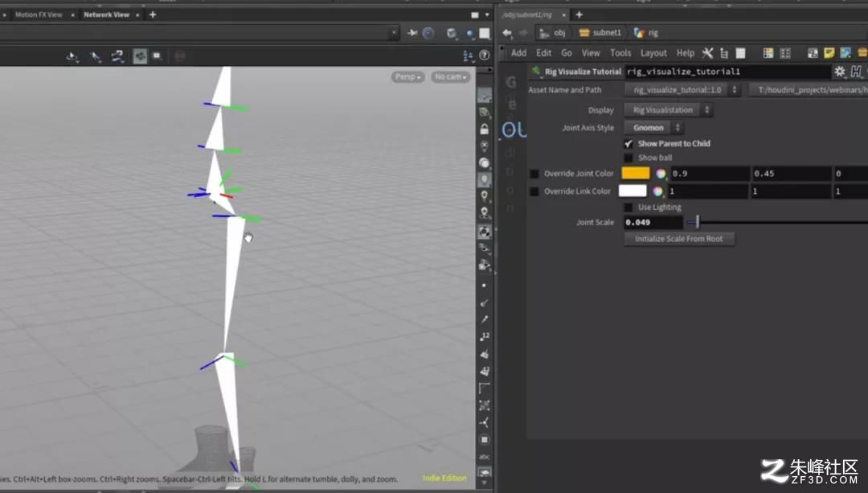This screenshot has width=868, height=493.
Task: Open the Edit menu
Action: pyautogui.click(x=543, y=53)
